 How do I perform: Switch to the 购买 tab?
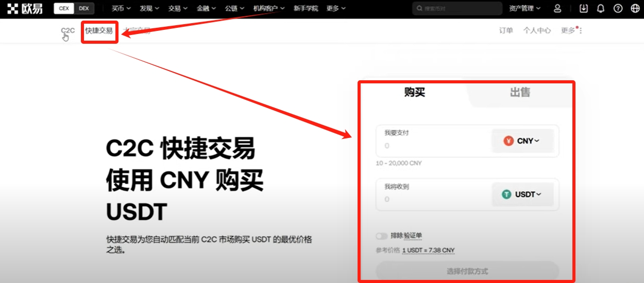coord(415,93)
